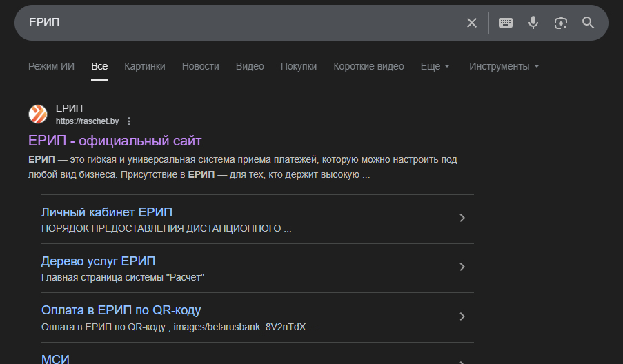The width and height of the screenshot is (623, 364).
Task: Click the ЕРИП site favicon logo
Action: coord(38,114)
